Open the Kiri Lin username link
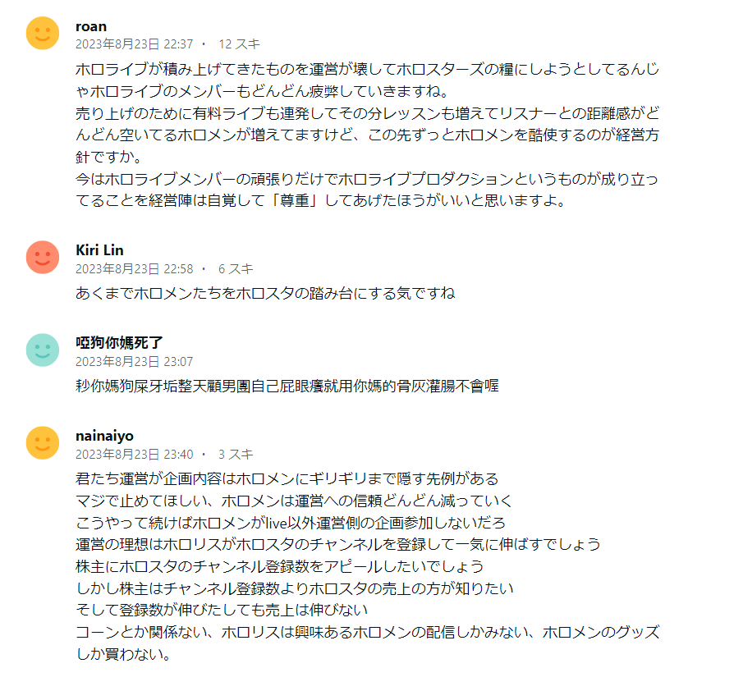The height and width of the screenshot is (700, 734). (99, 249)
